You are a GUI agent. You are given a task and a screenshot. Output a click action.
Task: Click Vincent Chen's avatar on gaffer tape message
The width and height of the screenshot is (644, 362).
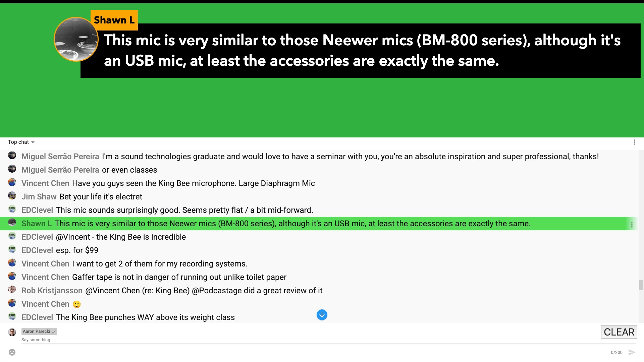[x=12, y=277]
